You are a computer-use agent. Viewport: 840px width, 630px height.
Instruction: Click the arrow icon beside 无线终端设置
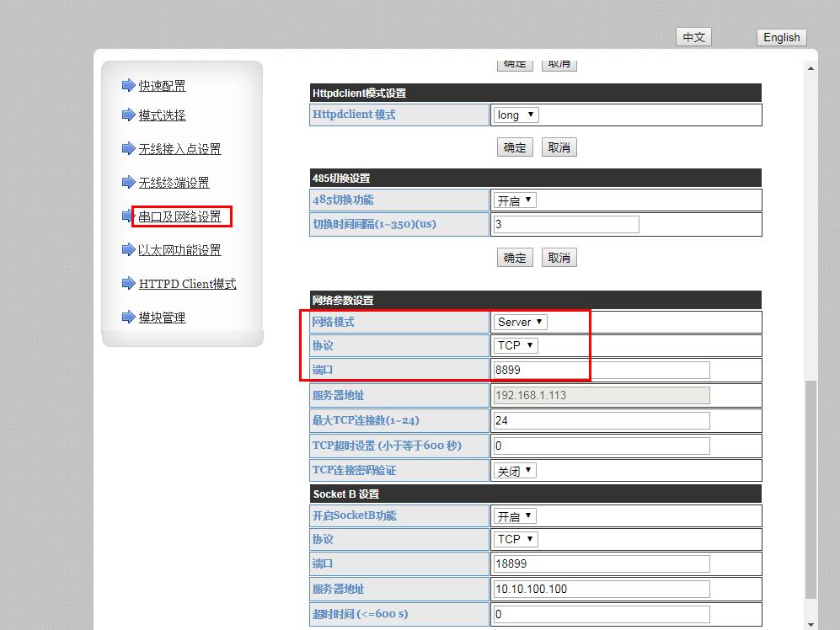point(128,183)
